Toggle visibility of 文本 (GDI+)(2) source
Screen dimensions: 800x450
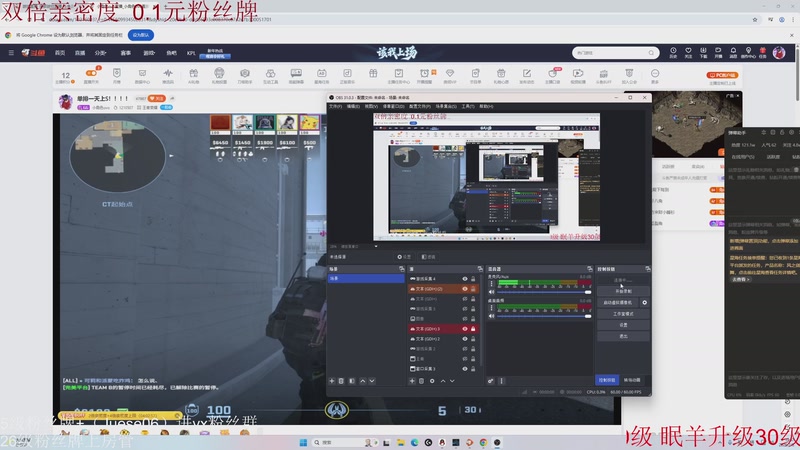(465, 289)
